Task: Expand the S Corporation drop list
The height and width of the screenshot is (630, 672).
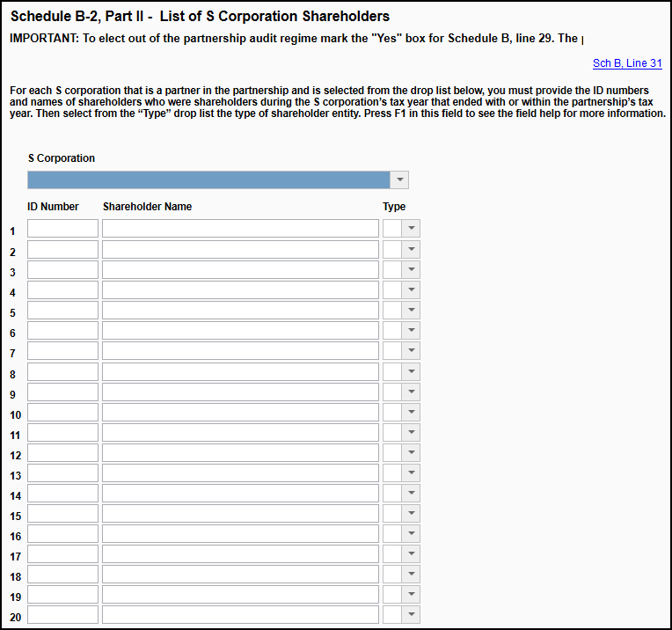Action: [399, 179]
